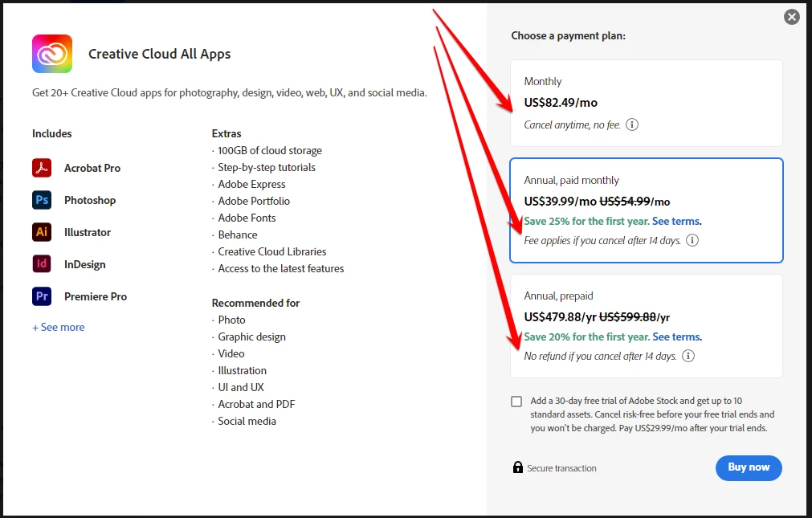Click the Creative Cloud Libraries item
Image resolution: width=812 pixels, height=518 pixels.
272,251
